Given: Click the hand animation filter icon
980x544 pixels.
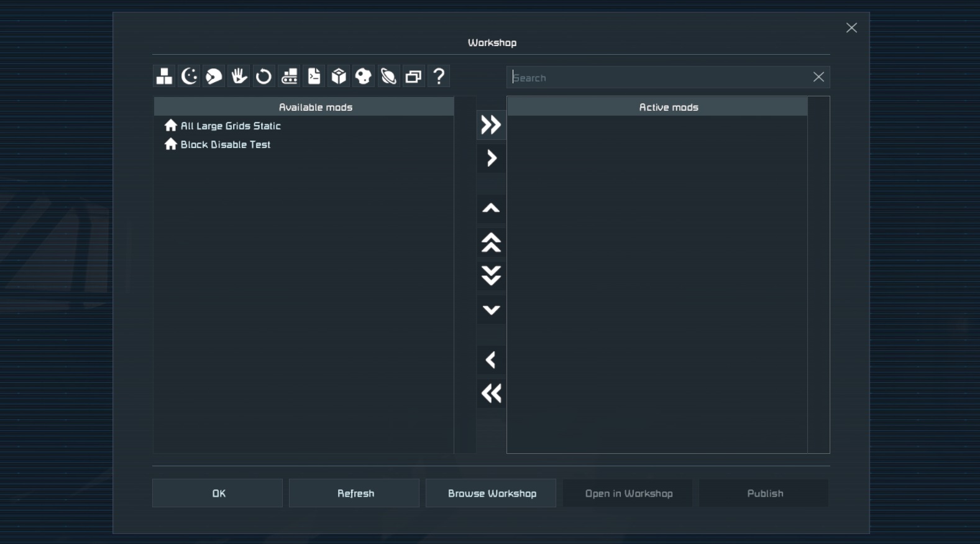Looking at the screenshot, I should (x=239, y=76).
